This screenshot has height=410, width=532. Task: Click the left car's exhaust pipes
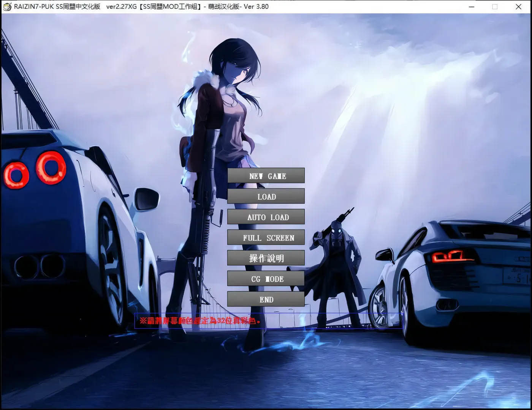click(x=40, y=266)
